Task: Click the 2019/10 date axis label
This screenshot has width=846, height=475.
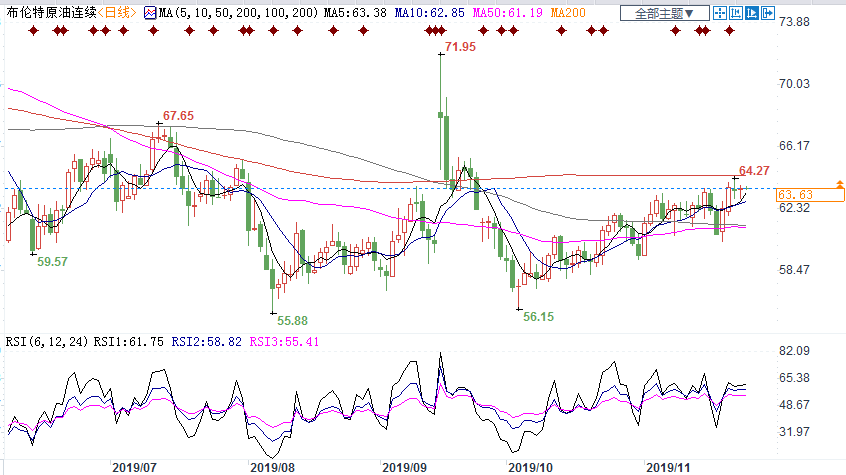Action: (x=531, y=467)
